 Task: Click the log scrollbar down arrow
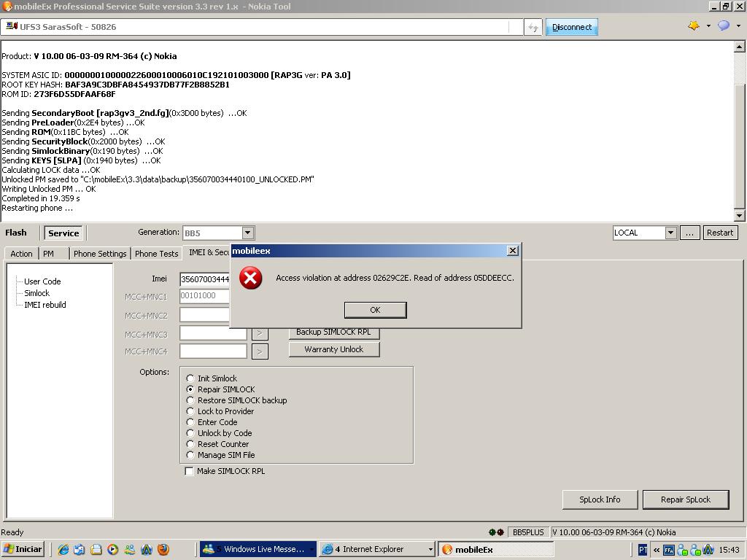(x=740, y=216)
